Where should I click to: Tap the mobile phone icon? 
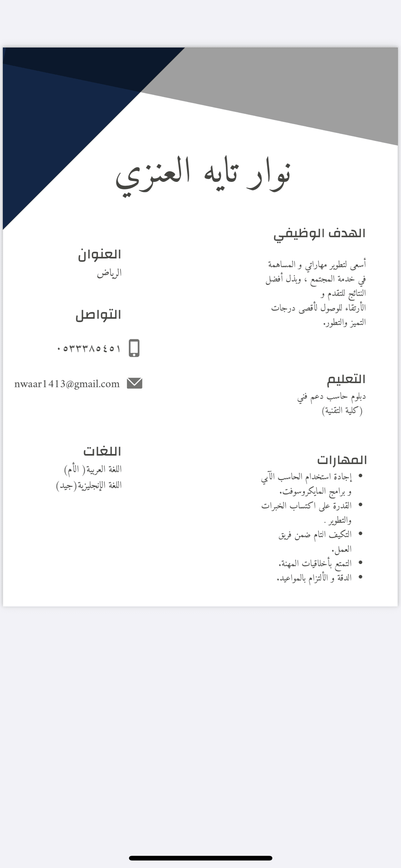pos(134,348)
